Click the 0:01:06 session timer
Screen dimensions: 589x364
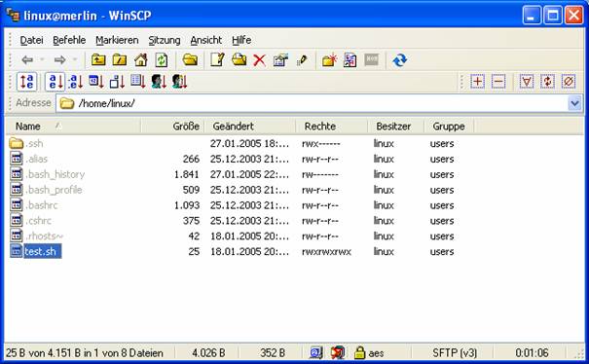pyautogui.click(x=532, y=353)
